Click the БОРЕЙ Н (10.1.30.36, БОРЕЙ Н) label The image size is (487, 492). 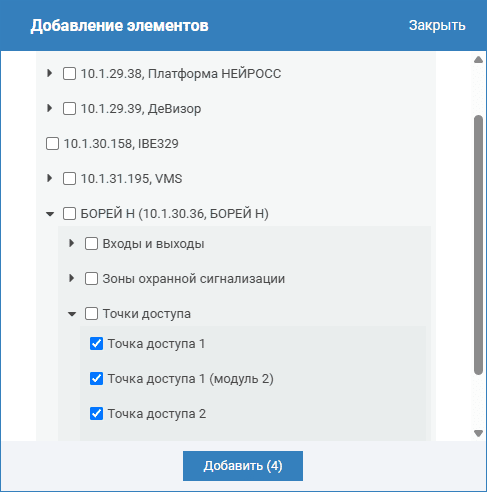tap(175, 214)
